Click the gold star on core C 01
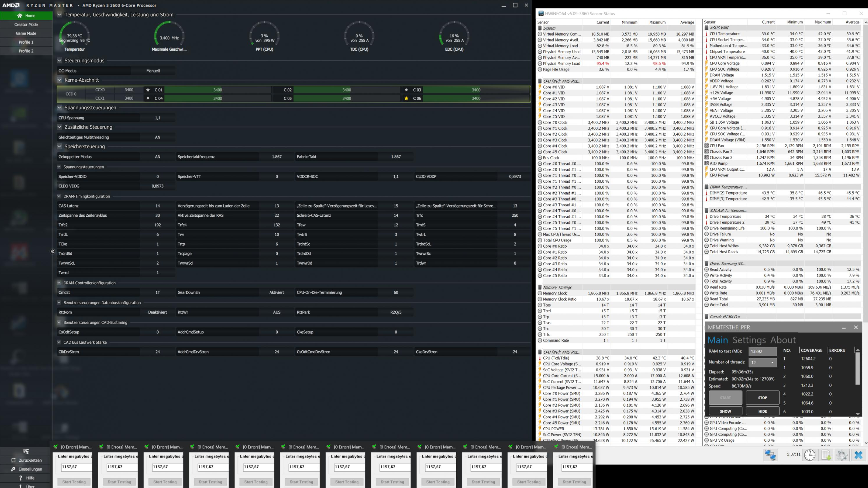Image resolution: width=868 pixels, height=488 pixels. click(148, 90)
